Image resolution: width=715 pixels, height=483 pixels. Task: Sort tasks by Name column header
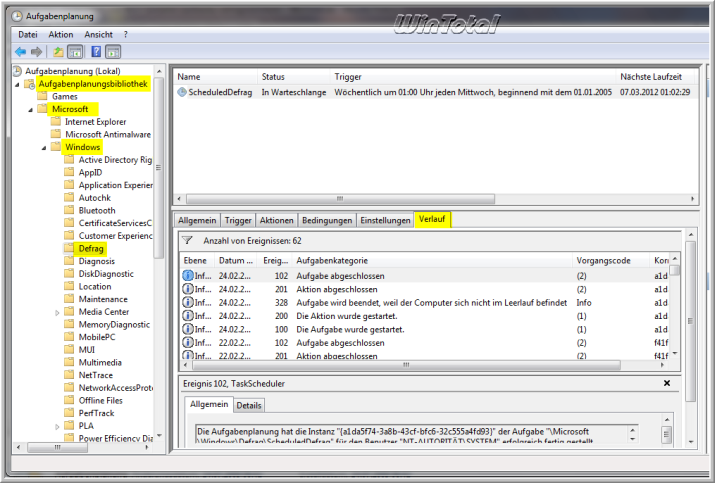pos(215,77)
